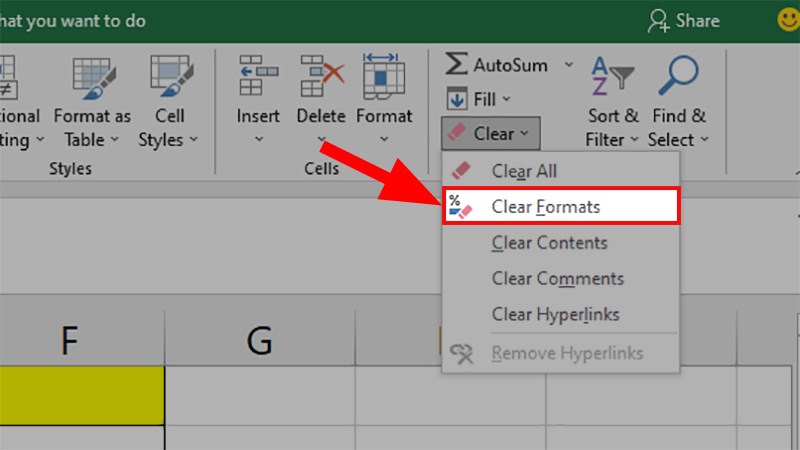Click the AutoSum sigma icon
Screen dimensions: 800x450
456,65
